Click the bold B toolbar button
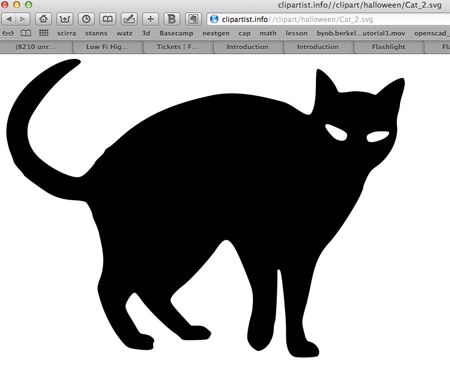Image resolution: width=450 pixels, height=383 pixels. coord(172,19)
